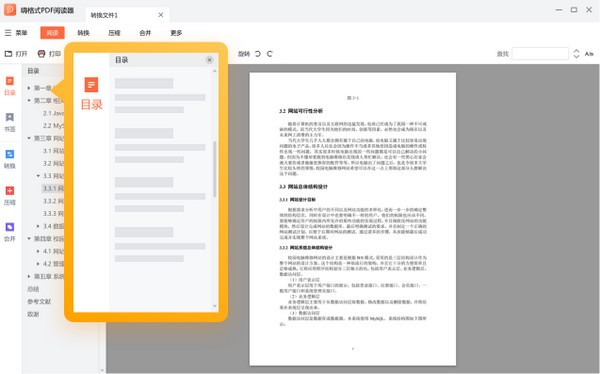Open the 总结 outline entry
The image size is (600, 374).
(33, 289)
